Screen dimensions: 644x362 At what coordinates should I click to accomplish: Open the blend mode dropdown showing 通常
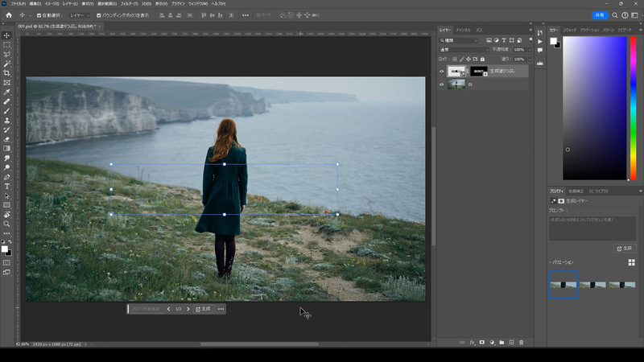pos(464,50)
